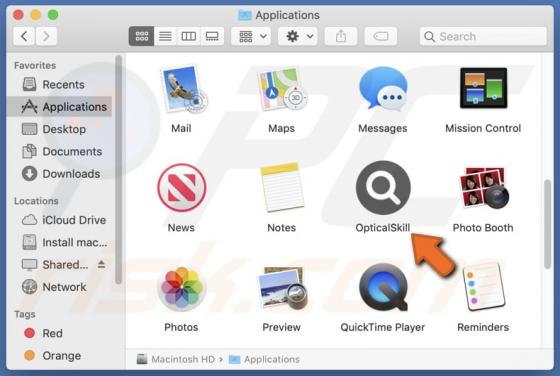Click the Photo Booth name label

[483, 228]
